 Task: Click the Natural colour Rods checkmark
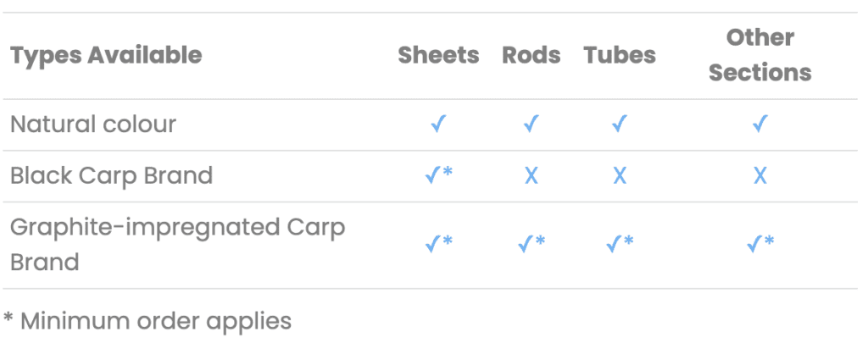tap(531, 124)
